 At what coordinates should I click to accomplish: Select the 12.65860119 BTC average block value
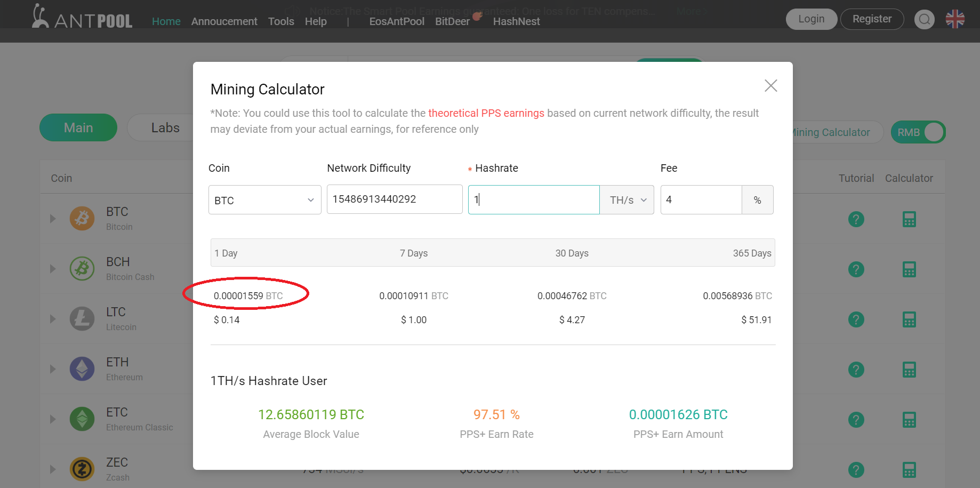311,414
